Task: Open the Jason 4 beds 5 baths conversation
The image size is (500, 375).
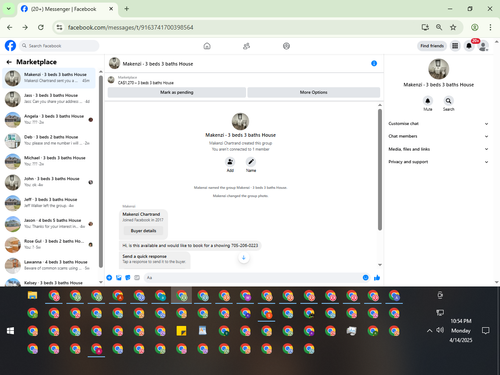Action: pos(49,224)
